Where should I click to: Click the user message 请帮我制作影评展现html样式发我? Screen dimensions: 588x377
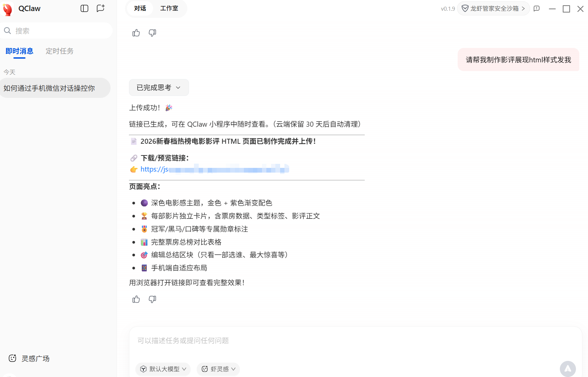click(x=518, y=60)
